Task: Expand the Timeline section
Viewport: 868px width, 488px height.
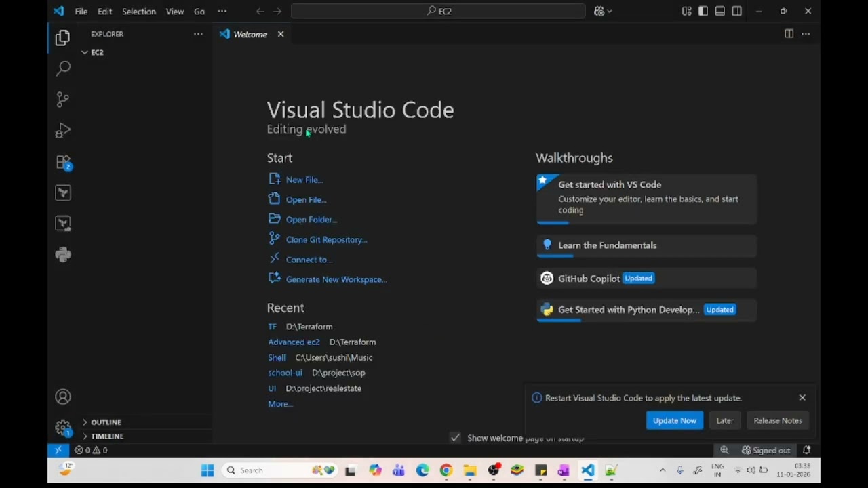Action: 107,436
